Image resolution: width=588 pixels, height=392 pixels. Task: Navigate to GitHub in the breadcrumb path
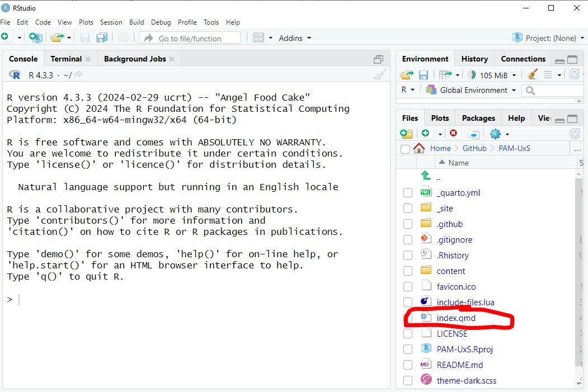pos(474,148)
